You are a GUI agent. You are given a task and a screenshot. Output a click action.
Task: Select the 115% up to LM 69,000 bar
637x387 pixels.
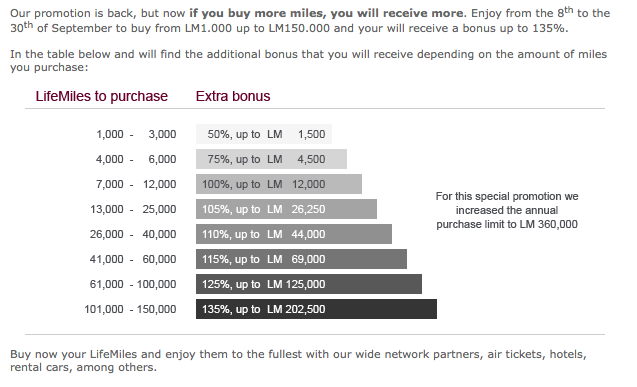[301, 259]
